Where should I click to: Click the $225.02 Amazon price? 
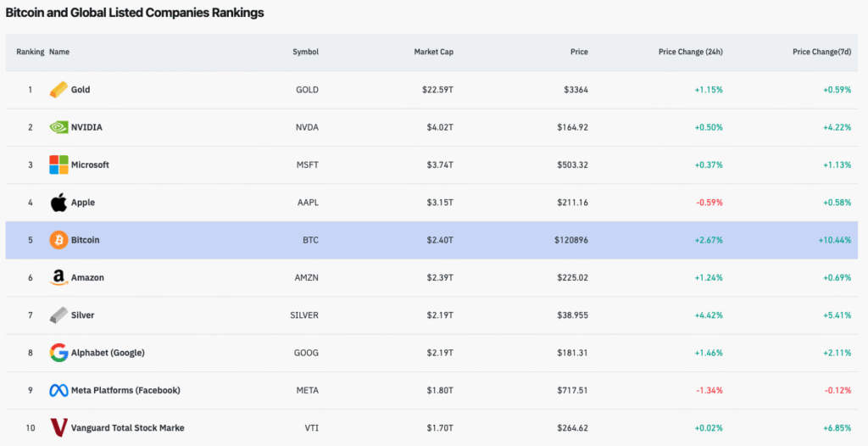(x=573, y=277)
